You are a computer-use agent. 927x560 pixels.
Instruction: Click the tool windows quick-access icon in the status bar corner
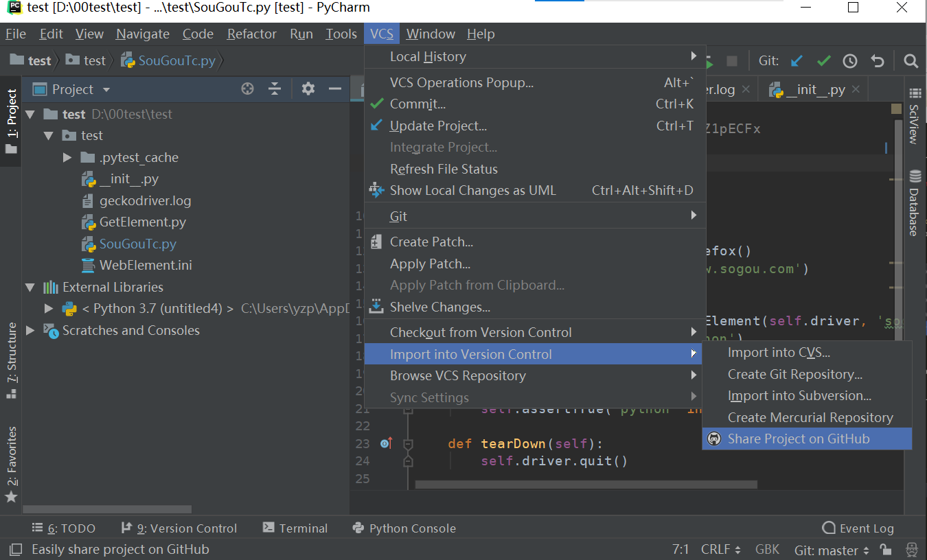pyautogui.click(x=15, y=550)
